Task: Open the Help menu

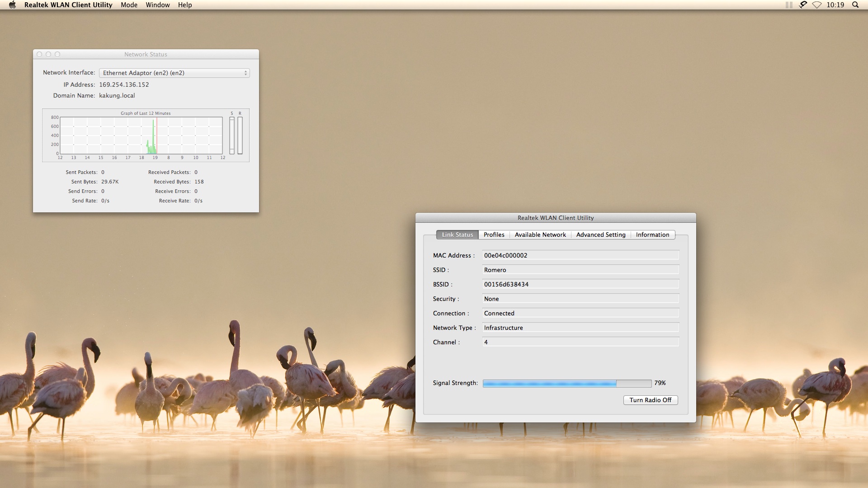Action: click(x=184, y=5)
